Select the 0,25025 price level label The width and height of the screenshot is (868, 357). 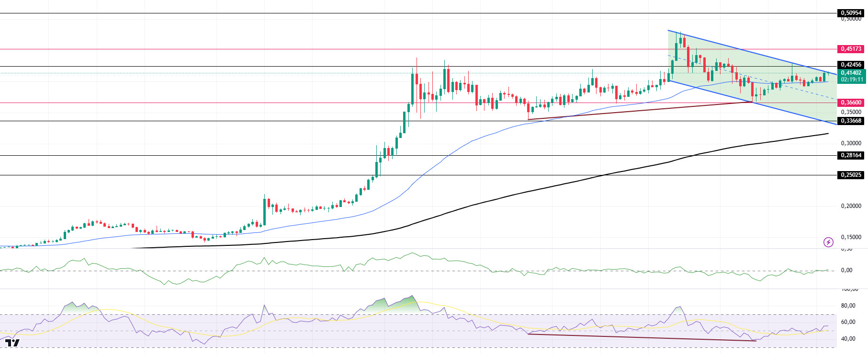(x=851, y=175)
